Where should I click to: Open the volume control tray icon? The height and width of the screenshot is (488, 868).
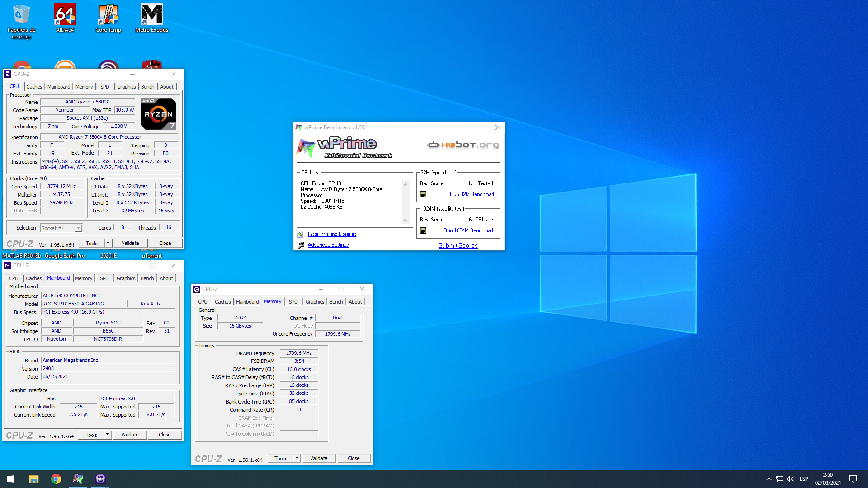790,479
